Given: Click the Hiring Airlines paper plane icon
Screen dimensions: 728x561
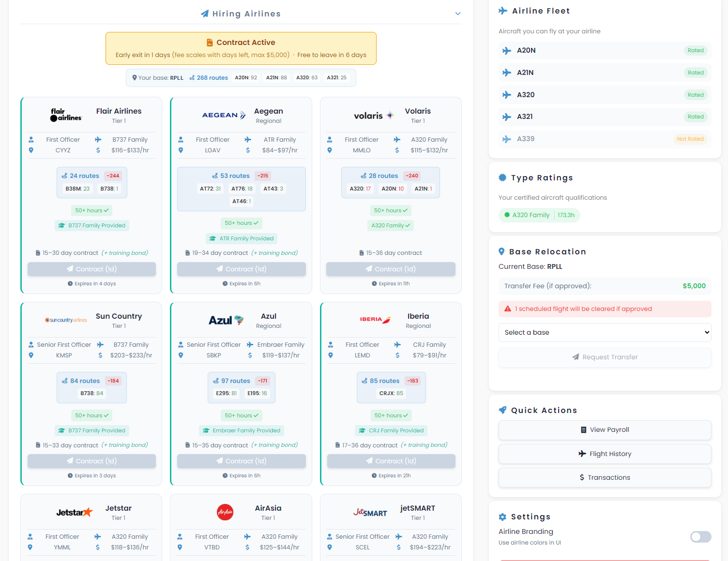Looking at the screenshot, I should [205, 14].
